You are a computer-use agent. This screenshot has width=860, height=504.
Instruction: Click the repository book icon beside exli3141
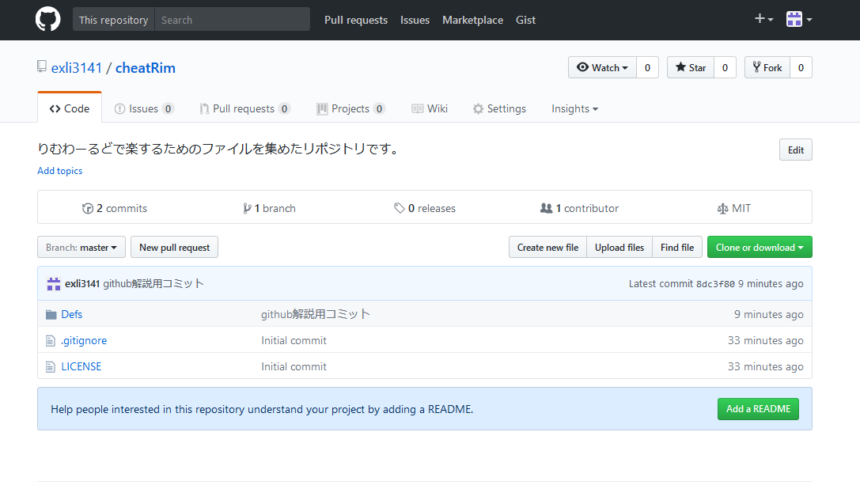[x=42, y=67]
